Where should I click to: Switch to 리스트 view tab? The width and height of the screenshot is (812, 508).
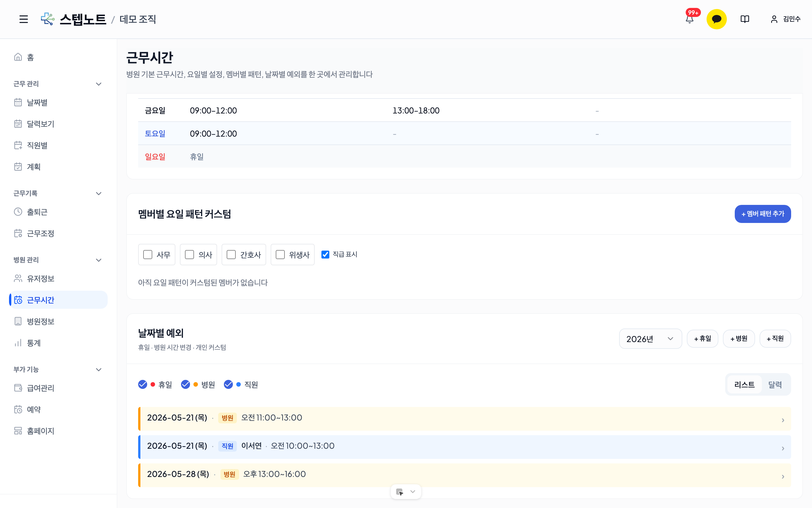pyautogui.click(x=744, y=384)
